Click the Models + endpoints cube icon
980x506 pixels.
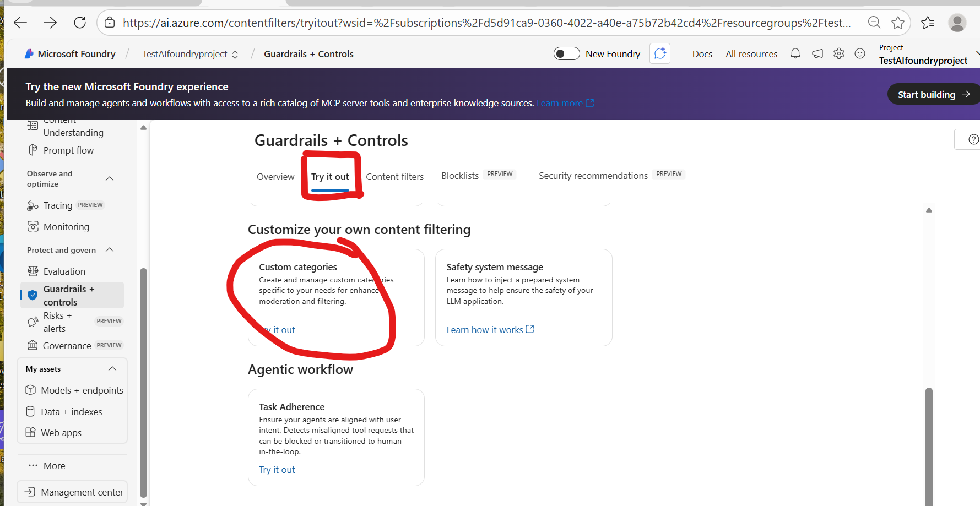click(31, 390)
